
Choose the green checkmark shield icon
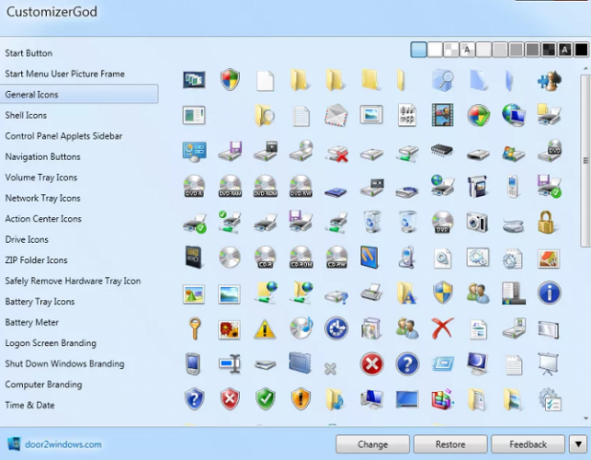pyautogui.click(x=265, y=399)
